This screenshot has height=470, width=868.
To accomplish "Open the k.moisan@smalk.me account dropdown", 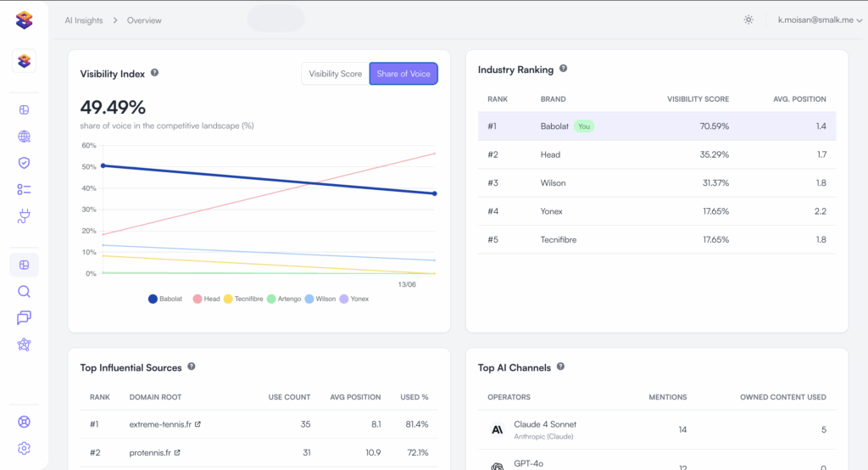I will click(x=820, y=20).
